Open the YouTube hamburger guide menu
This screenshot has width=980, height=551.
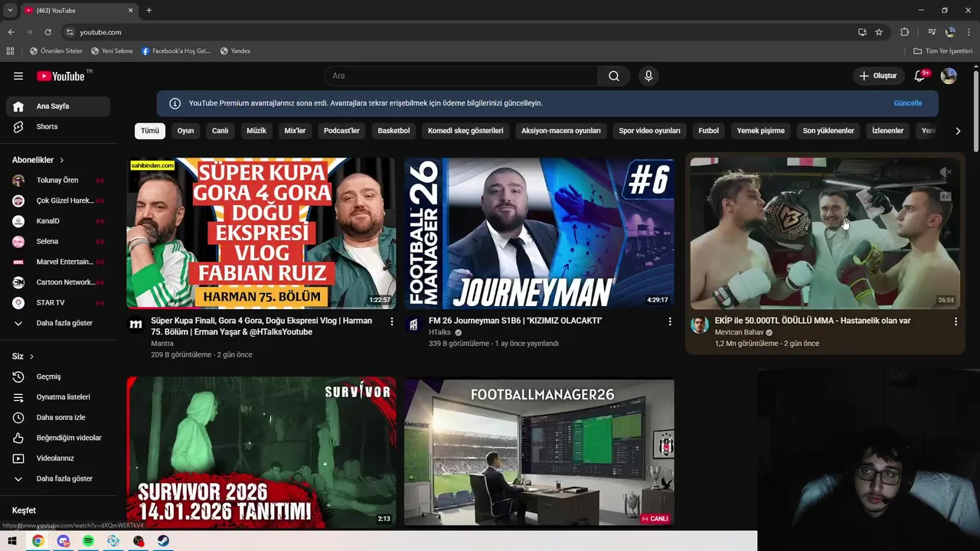click(18, 76)
